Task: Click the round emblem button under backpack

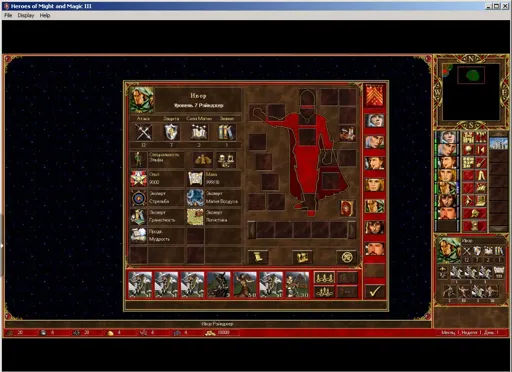Action: pyautogui.click(x=347, y=257)
